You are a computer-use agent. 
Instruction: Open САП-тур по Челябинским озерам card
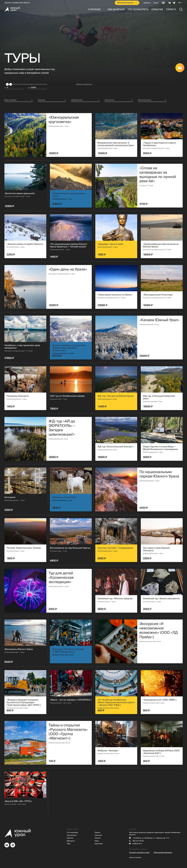(x=71, y=388)
